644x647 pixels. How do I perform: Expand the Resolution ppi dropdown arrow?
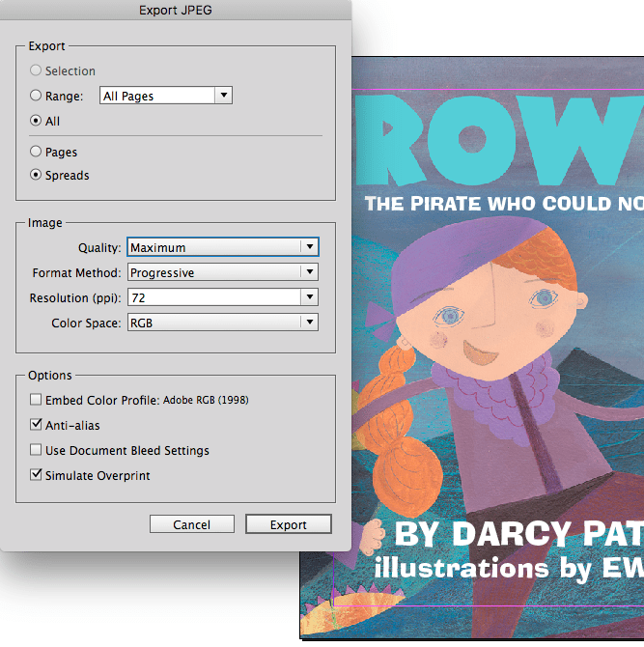(310, 297)
